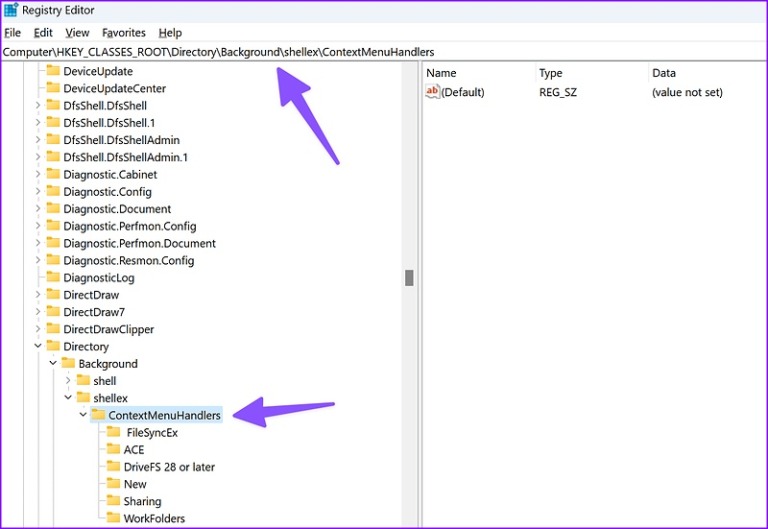This screenshot has height=529, width=768.
Task: Click the FileSyncEx folder icon
Action: click(x=114, y=432)
